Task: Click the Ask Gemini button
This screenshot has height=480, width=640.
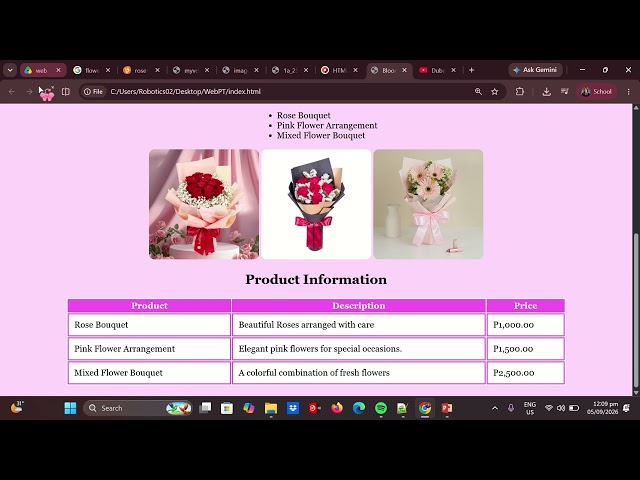Action: 535,70
